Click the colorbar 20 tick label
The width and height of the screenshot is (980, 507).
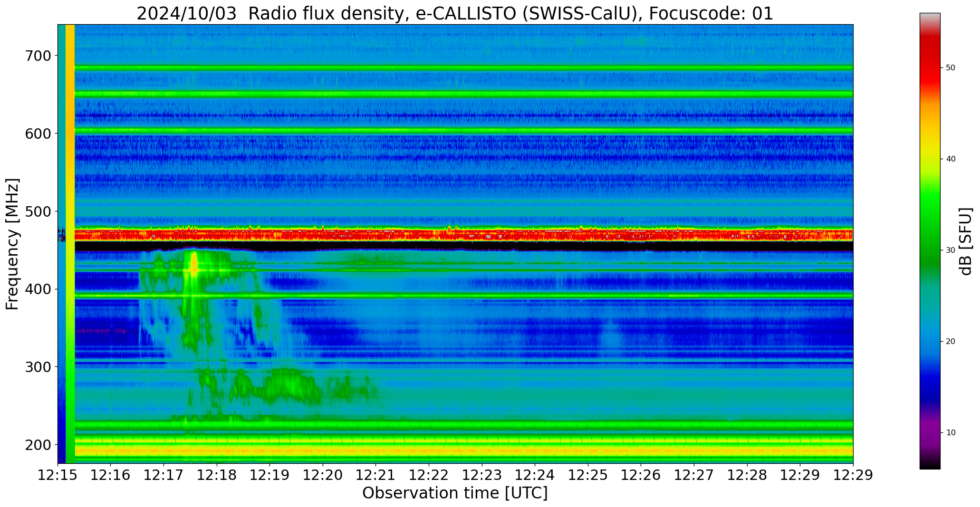951,342
